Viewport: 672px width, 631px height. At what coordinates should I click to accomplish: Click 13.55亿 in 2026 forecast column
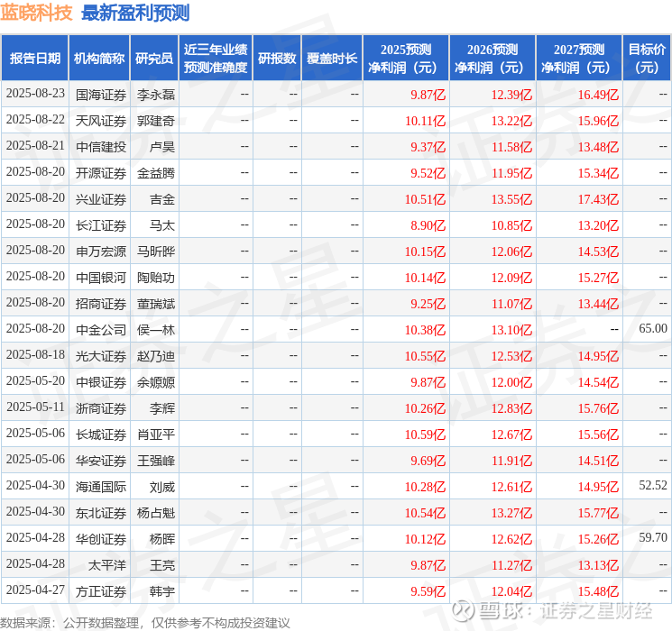(511, 199)
